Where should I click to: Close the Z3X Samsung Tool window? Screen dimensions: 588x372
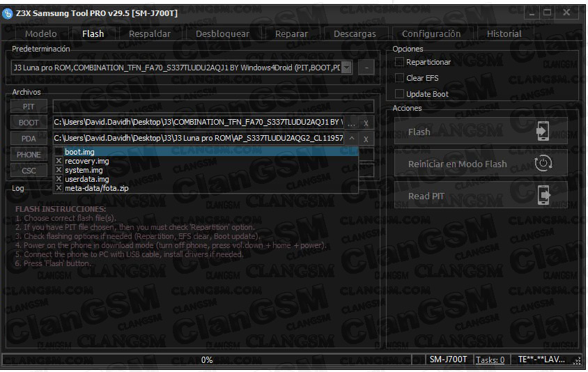(566, 13)
